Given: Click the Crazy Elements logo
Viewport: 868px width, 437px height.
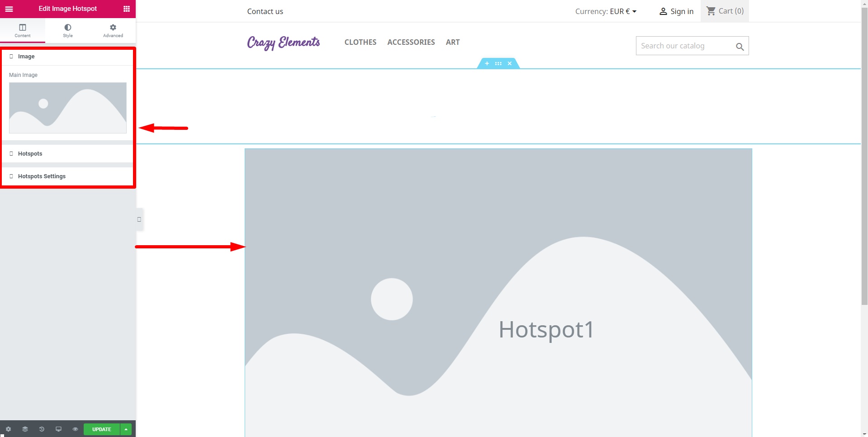Looking at the screenshot, I should [284, 43].
